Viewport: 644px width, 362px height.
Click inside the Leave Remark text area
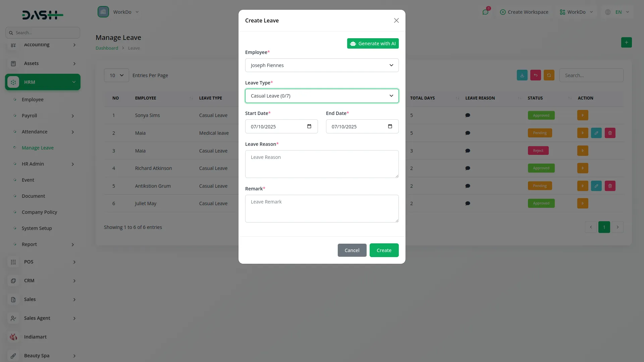click(322, 208)
